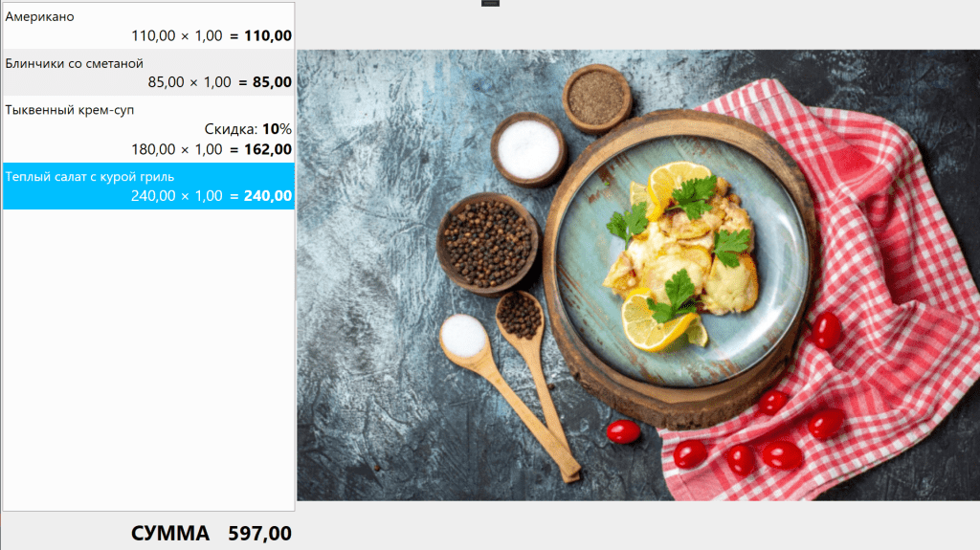Click the 240,00 total in highlighted row
This screenshot has width=980, height=550.
[268, 196]
